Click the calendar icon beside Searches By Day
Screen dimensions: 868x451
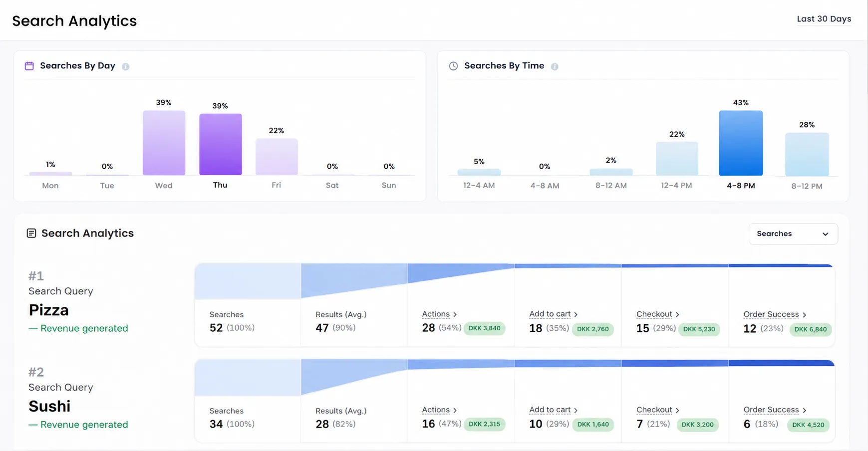coord(29,66)
